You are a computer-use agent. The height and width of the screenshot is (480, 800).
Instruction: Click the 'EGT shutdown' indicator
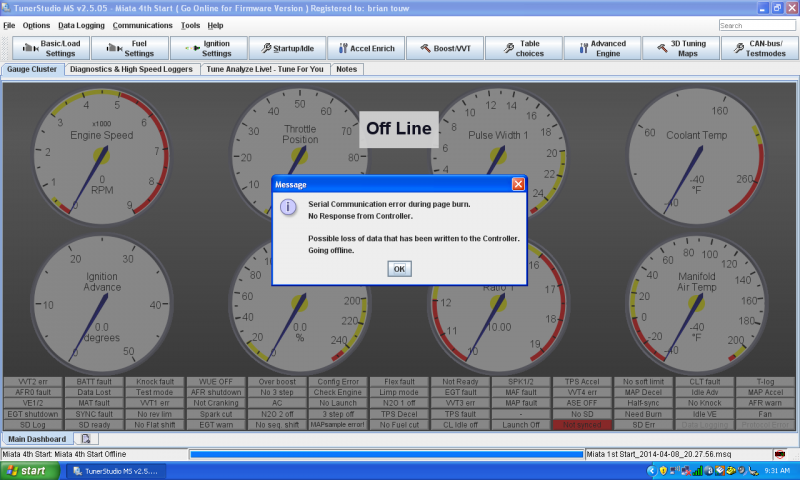point(33,414)
